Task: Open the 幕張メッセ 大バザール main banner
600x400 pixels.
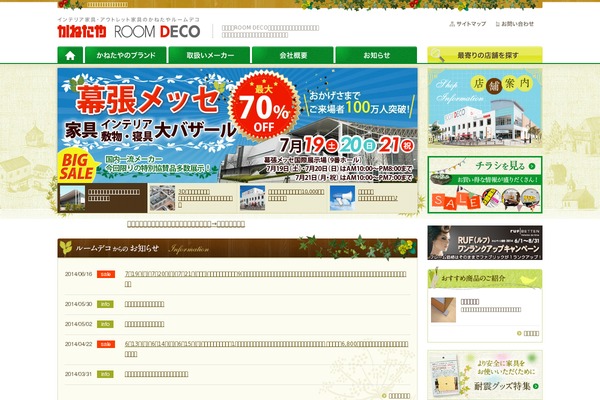Action: pyautogui.click(x=237, y=126)
